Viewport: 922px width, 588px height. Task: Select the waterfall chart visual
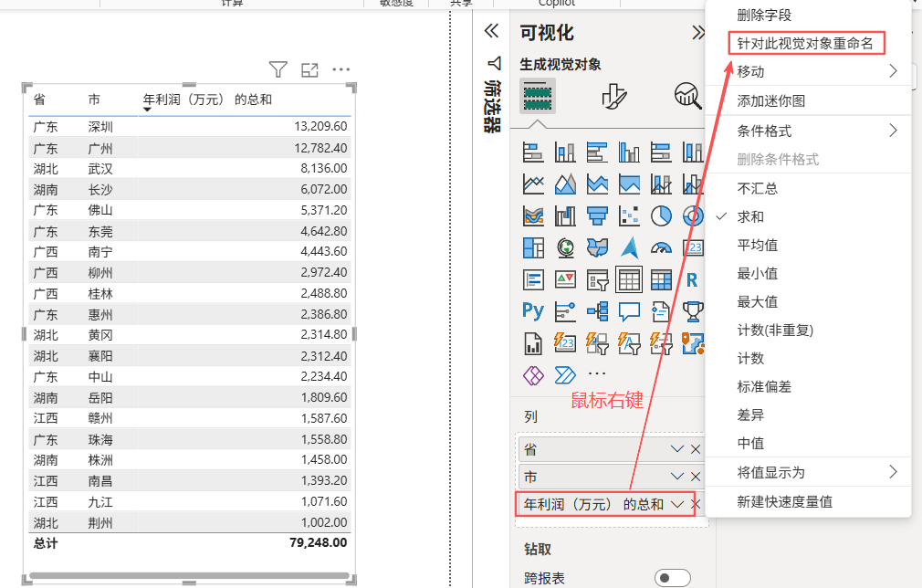(x=565, y=216)
